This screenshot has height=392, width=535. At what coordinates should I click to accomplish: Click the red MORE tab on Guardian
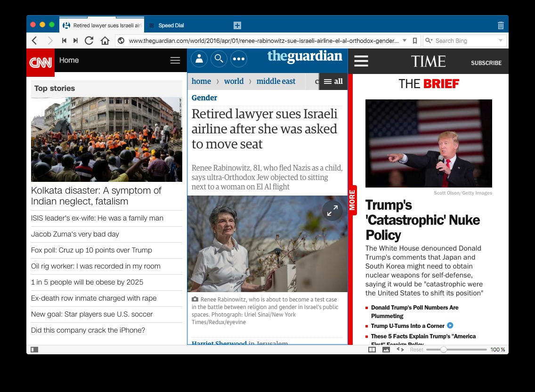pyautogui.click(x=352, y=200)
